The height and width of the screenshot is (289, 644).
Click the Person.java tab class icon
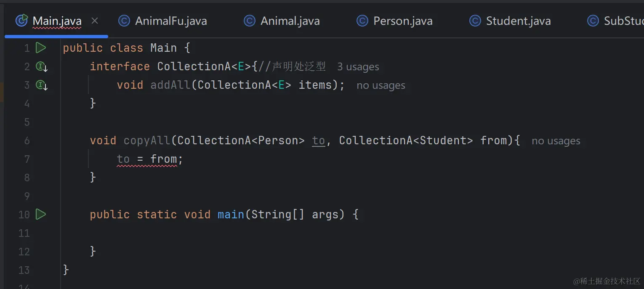(362, 21)
